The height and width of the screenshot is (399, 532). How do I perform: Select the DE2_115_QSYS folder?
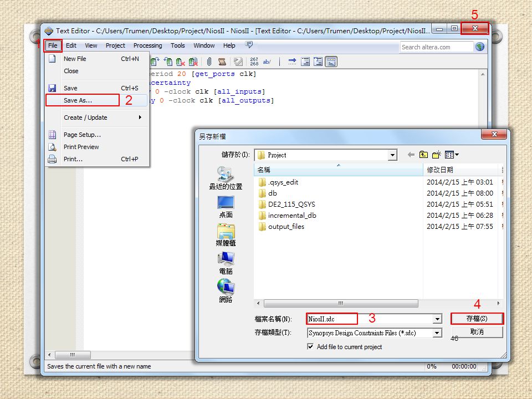287,204
